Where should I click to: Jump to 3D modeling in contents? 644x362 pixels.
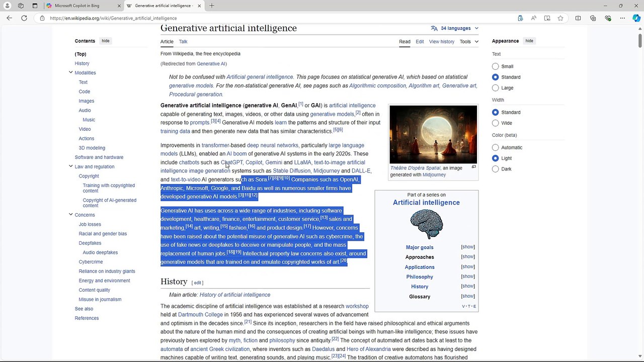pos(92,148)
